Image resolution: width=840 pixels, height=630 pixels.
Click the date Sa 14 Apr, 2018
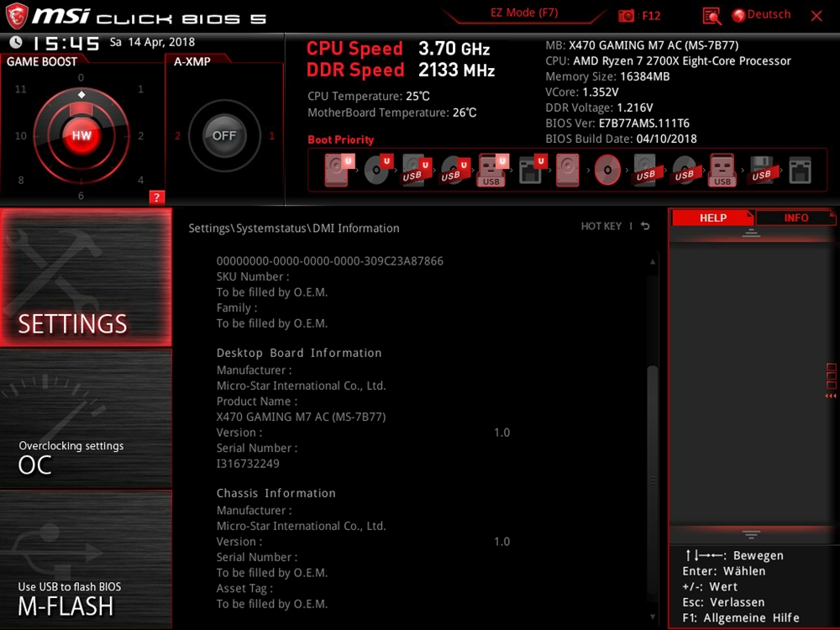pyautogui.click(x=152, y=42)
